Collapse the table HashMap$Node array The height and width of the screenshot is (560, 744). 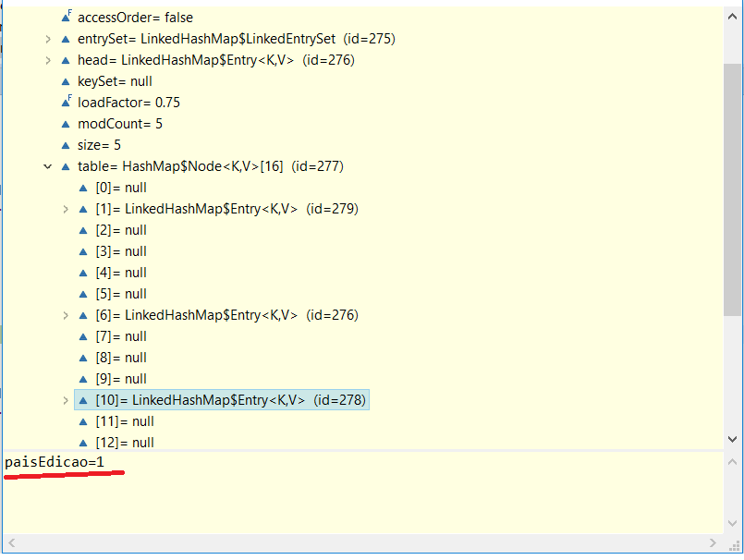click(x=47, y=166)
